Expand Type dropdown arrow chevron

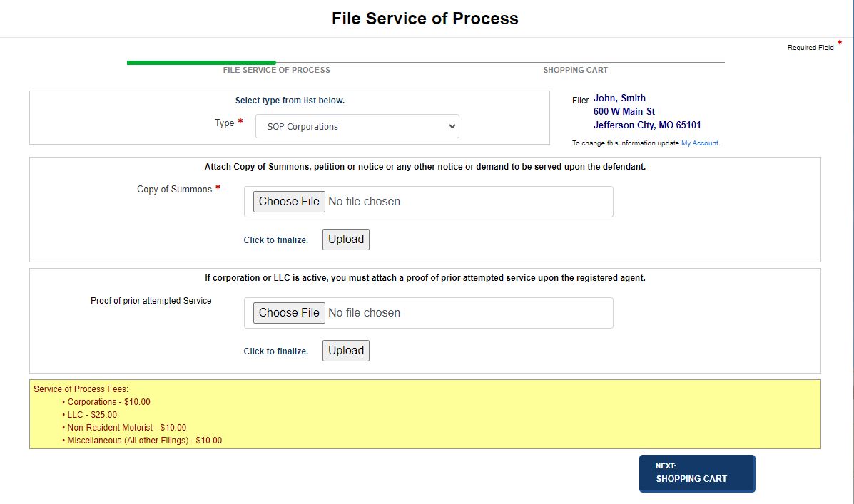pyautogui.click(x=451, y=125)
